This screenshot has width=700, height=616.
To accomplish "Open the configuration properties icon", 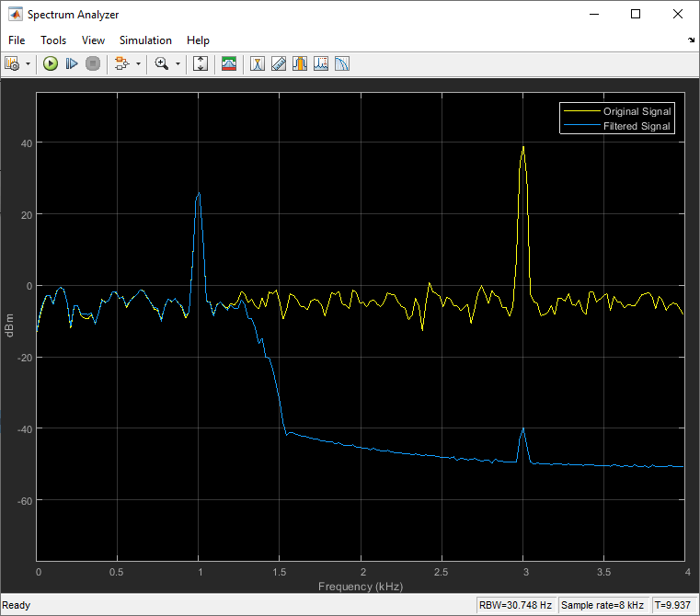I will click(x=13, y=63).
